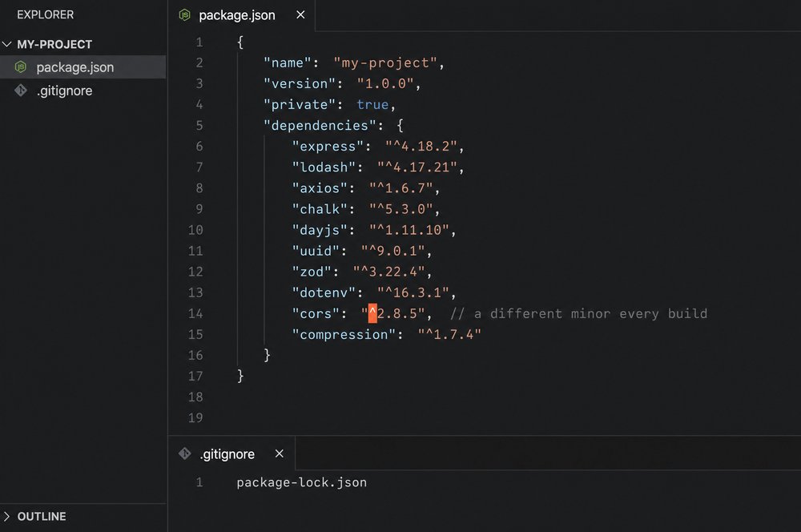Click line number 5 in the gutter

[199, 125]
